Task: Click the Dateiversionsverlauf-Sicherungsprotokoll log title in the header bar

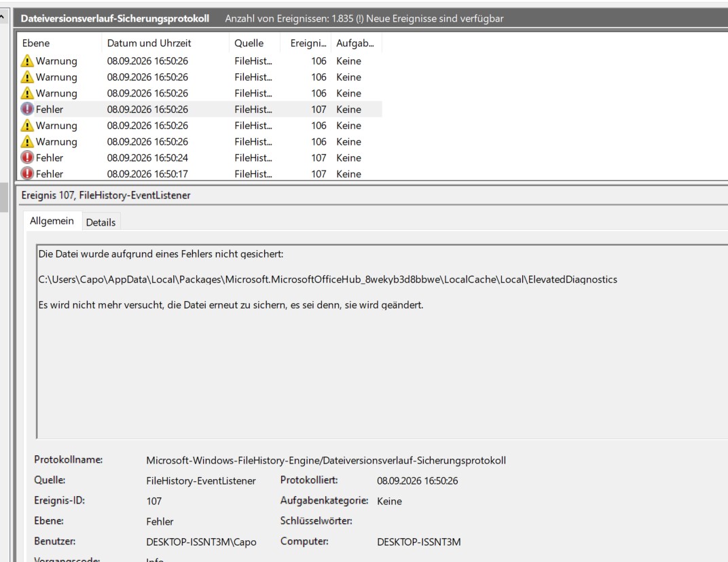Action: point(115,18)
